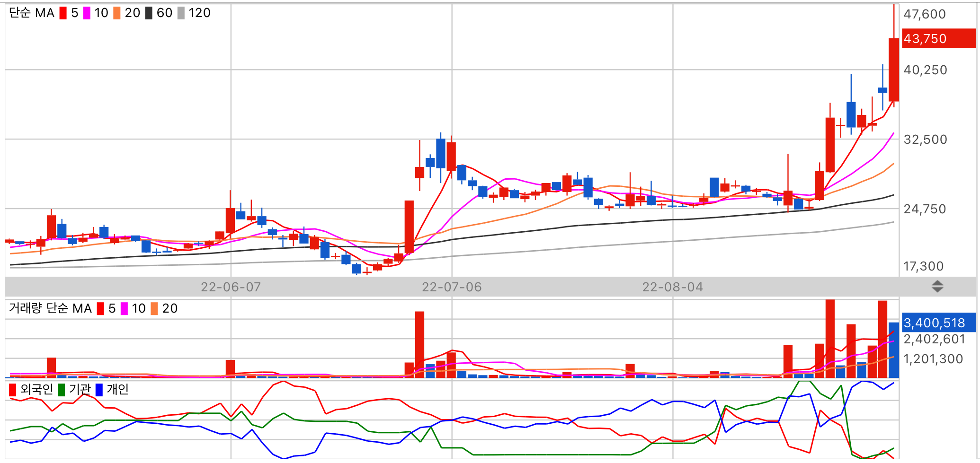
Task: Click the orange 20-day MA color swatch
Action: pos(117,13)
